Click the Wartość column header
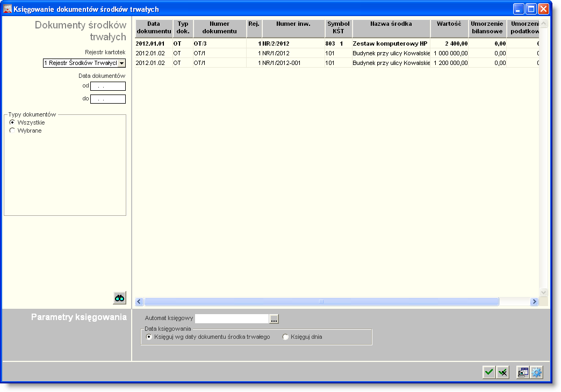 pyautogui.click(x=449, y=28)
